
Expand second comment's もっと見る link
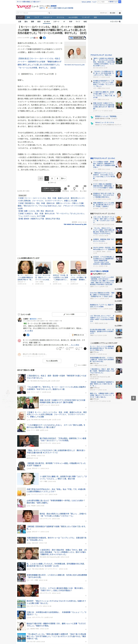pos(75,345)
